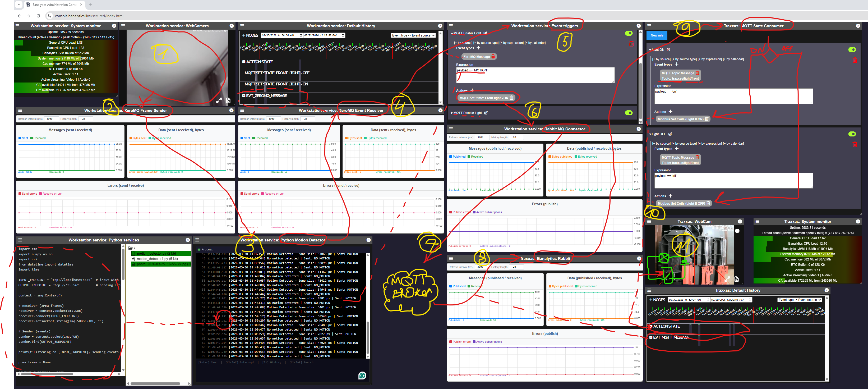Image resolution: width=868 pixels, height=389 pixels.
Task: Toggle Send errors series in Event Receiver chart
Action: [x=250, y=194]
